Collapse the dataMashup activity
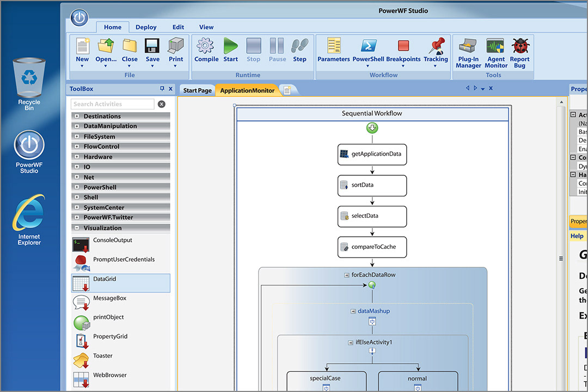The height and width of the screenshot is (392, 588). 353,311
